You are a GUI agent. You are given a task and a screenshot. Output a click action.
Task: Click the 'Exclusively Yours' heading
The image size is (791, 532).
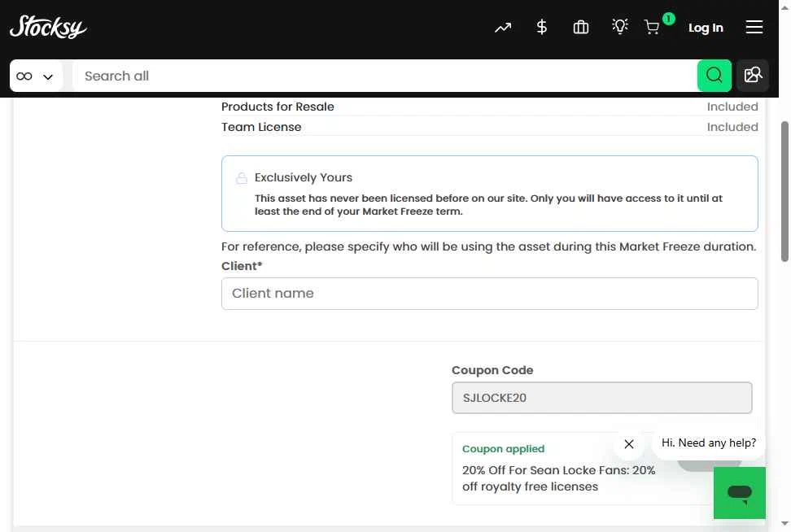click(304, 177)
